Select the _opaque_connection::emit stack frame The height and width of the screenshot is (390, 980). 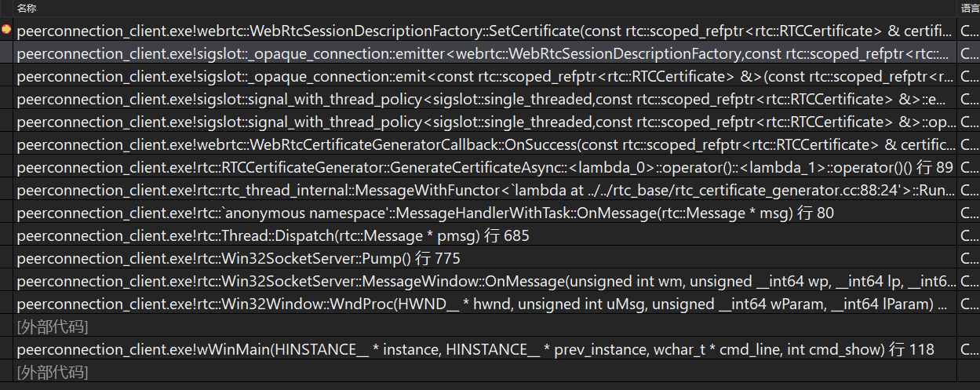[486, 77]
